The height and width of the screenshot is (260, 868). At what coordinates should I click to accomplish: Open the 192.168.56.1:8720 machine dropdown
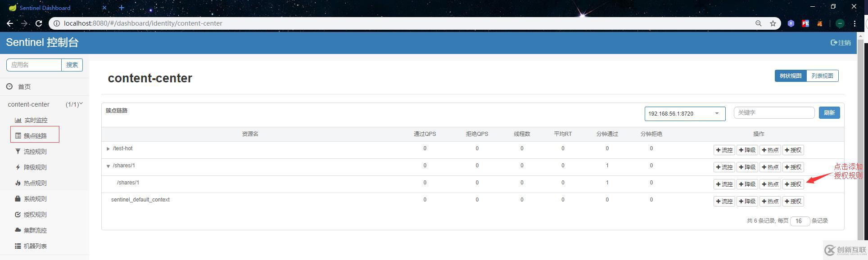coord(685,114)
